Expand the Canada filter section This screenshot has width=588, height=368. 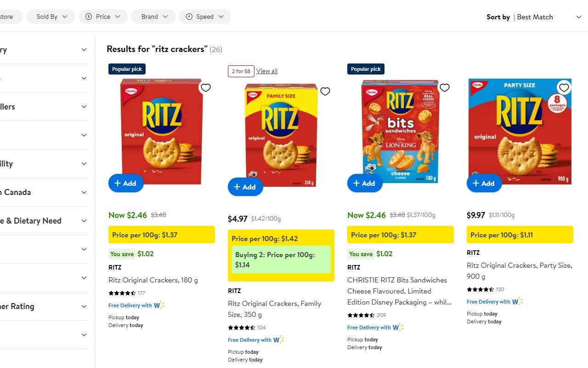click(84, 192)
